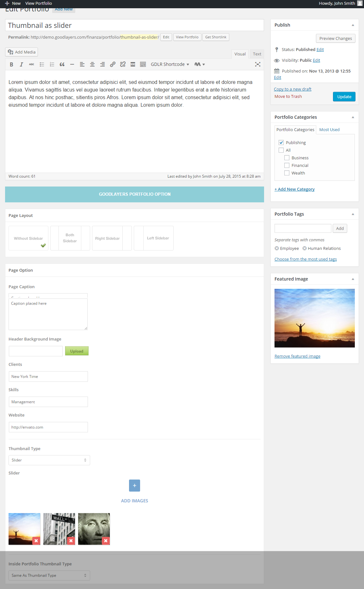Center align the text
This screenshot has height=589, width=364.
pos(92,64)
